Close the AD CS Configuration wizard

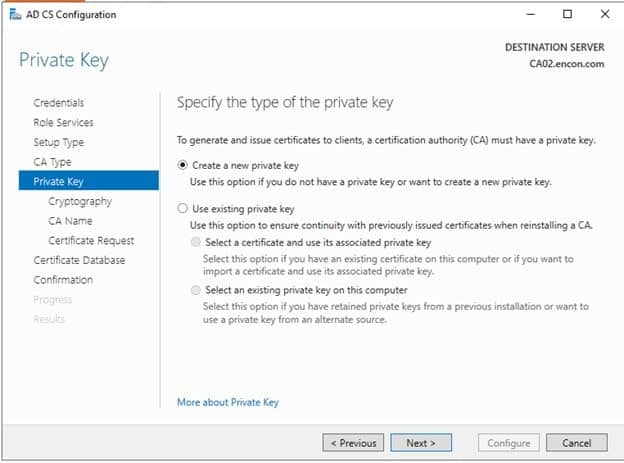(x=603, y=14)
